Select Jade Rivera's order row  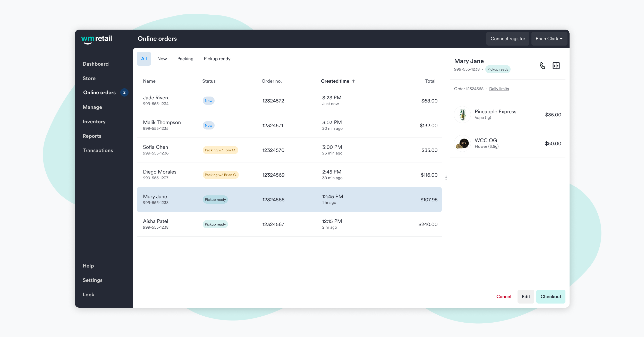pyautogui.click(x=289, y=101)
